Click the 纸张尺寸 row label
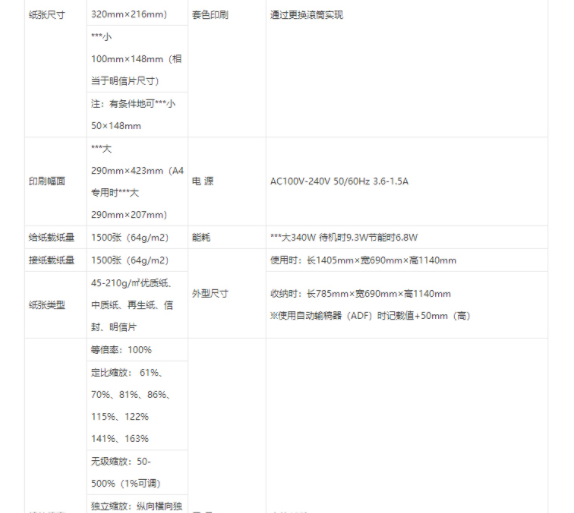Screen dimensions: 574x513 [x=47, y=15]
